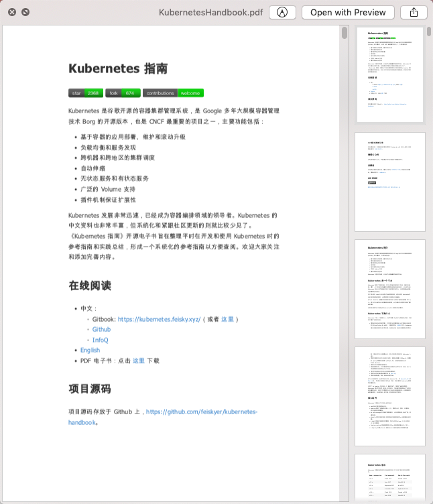
Task: Select the fourth page thumbnail
Action: coord(390,396)
